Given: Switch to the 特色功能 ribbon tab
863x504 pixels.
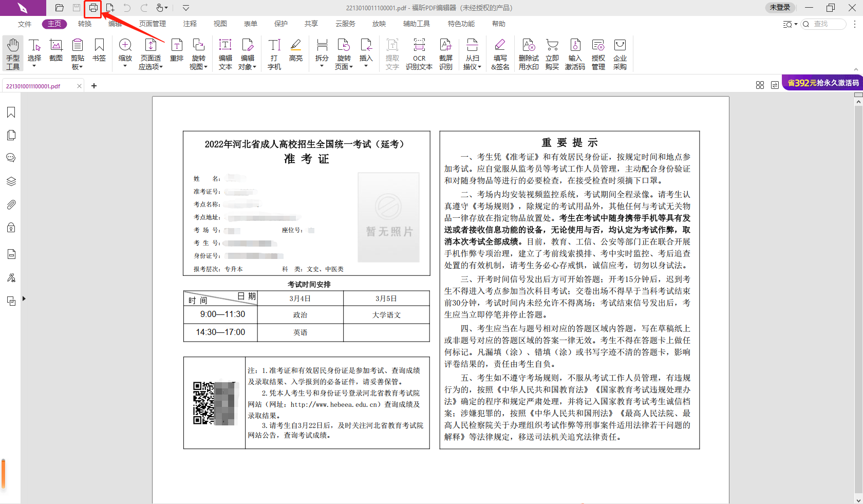Looking at the screenshot, I should tap(461, 24).
